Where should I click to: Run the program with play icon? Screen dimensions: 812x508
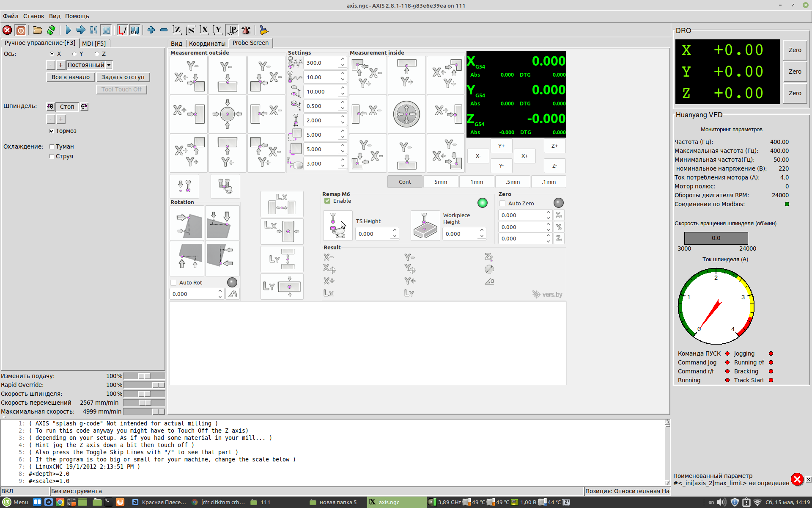(68, 30)
